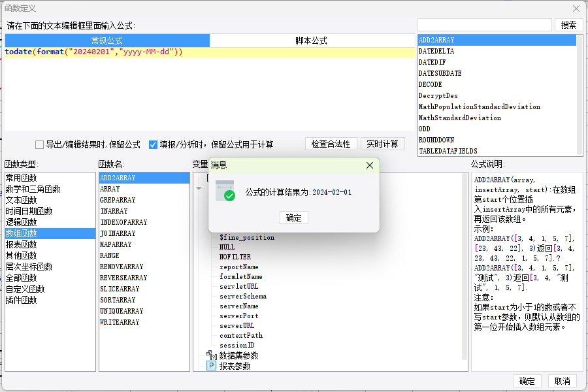The height and width of the screenshot is (392, 588).
Task: Select the $fine_position variable
Action: pos(247,237)
